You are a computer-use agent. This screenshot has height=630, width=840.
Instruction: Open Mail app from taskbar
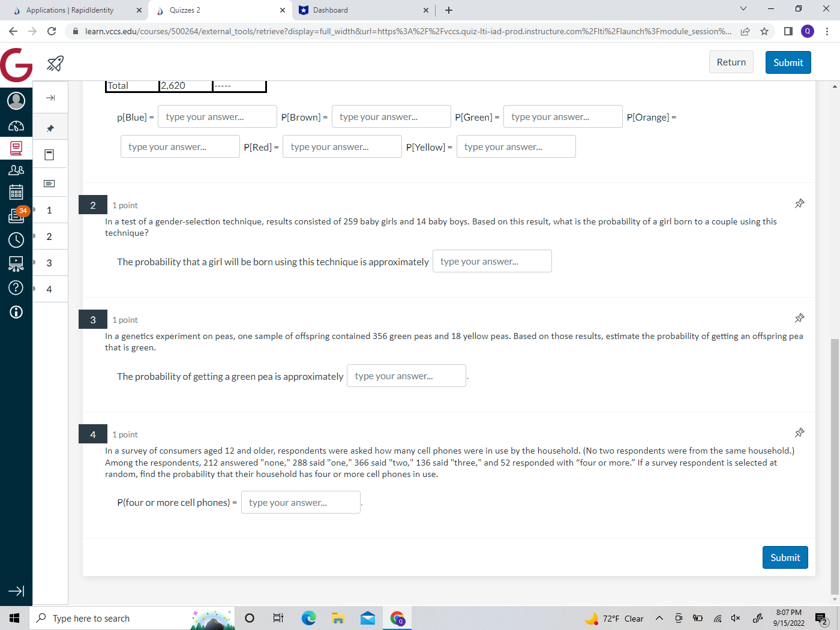[x=368, y=618]
